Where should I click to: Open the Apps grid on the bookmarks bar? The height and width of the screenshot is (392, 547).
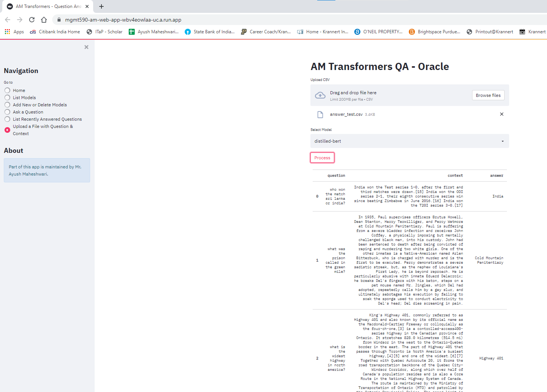[7, 31]
